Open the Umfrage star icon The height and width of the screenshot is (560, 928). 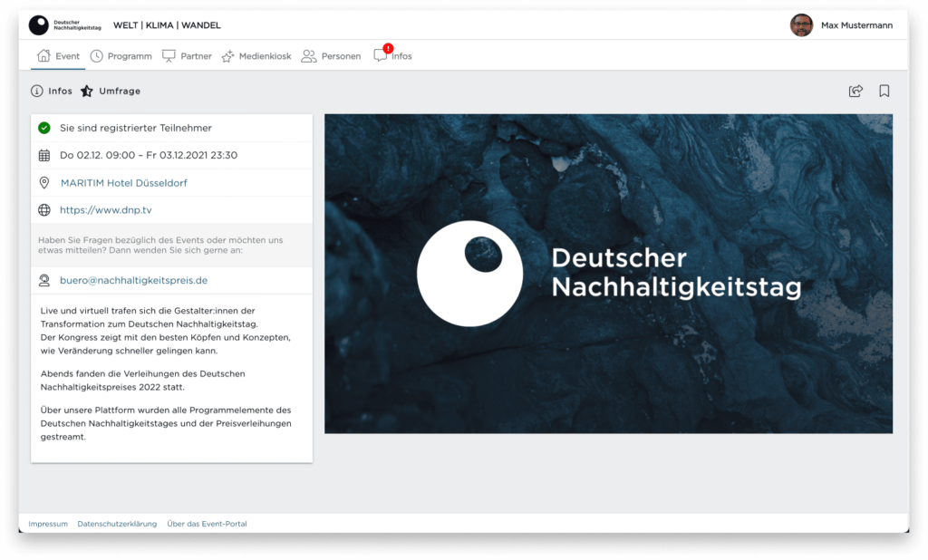86,91
